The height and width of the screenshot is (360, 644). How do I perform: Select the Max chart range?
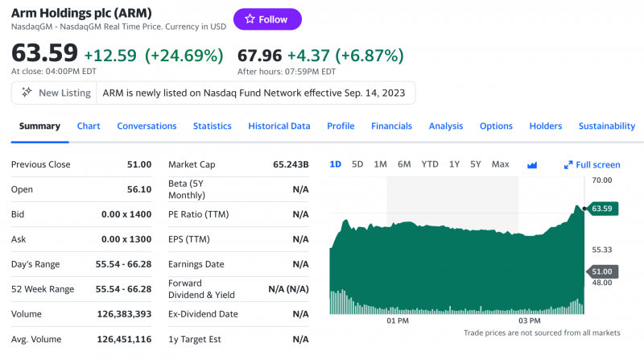[500, 164]
